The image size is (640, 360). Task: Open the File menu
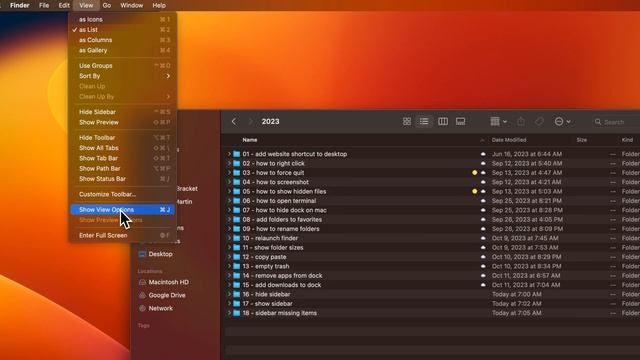pos(44,5)
